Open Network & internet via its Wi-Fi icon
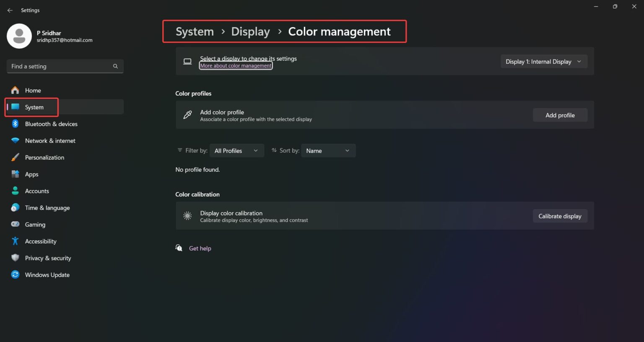 15,140
